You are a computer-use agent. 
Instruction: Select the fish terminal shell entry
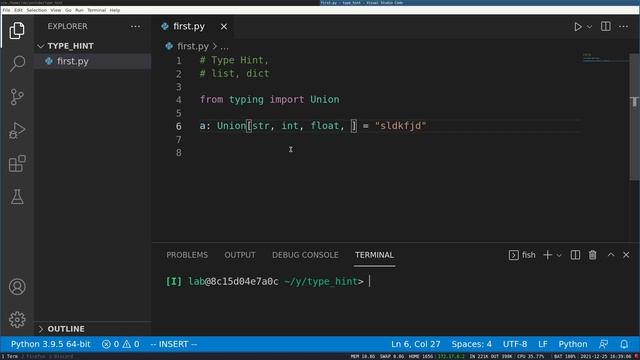pyautogui.click(x=522, y=255)
